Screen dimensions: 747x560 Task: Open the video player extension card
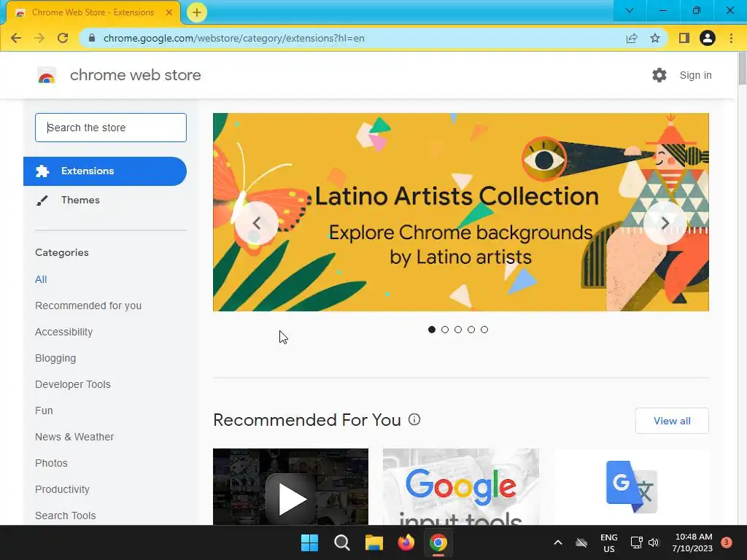(x=290, y=486)
